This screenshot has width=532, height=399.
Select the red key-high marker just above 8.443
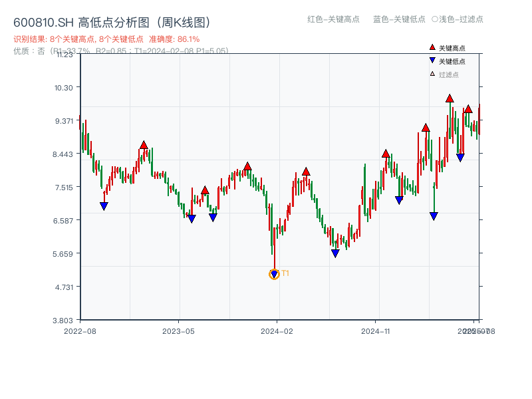coord(144,145)
